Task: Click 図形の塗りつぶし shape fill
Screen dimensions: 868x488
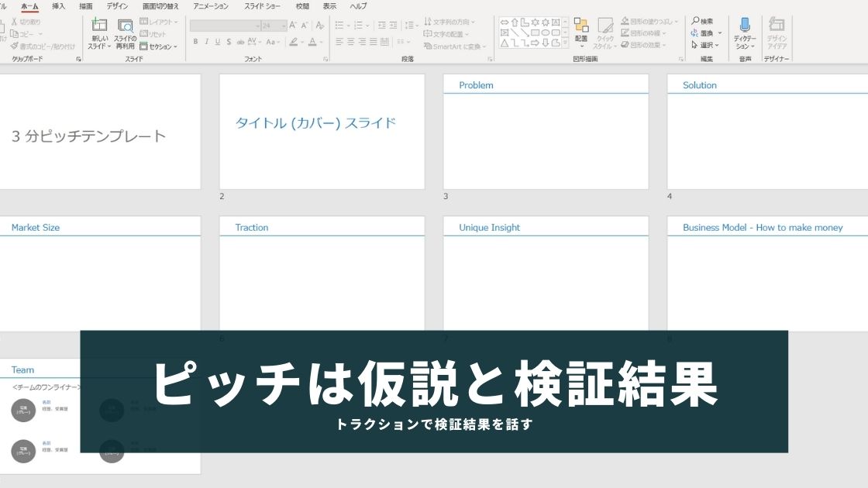Action: [649, 21]
